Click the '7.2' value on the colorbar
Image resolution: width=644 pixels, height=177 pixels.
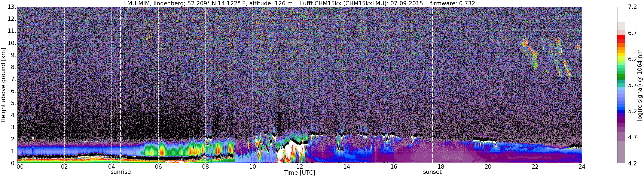point(632,7)
